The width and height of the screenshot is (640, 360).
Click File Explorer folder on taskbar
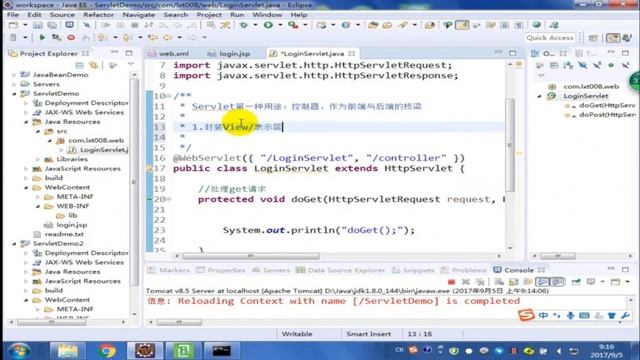(x=68, y=351)
